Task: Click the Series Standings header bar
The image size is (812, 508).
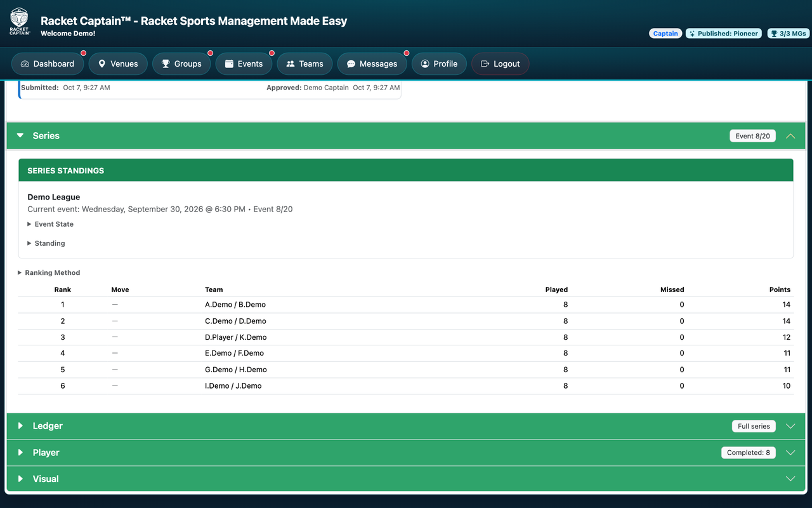Action: click(x=406, y=171)
